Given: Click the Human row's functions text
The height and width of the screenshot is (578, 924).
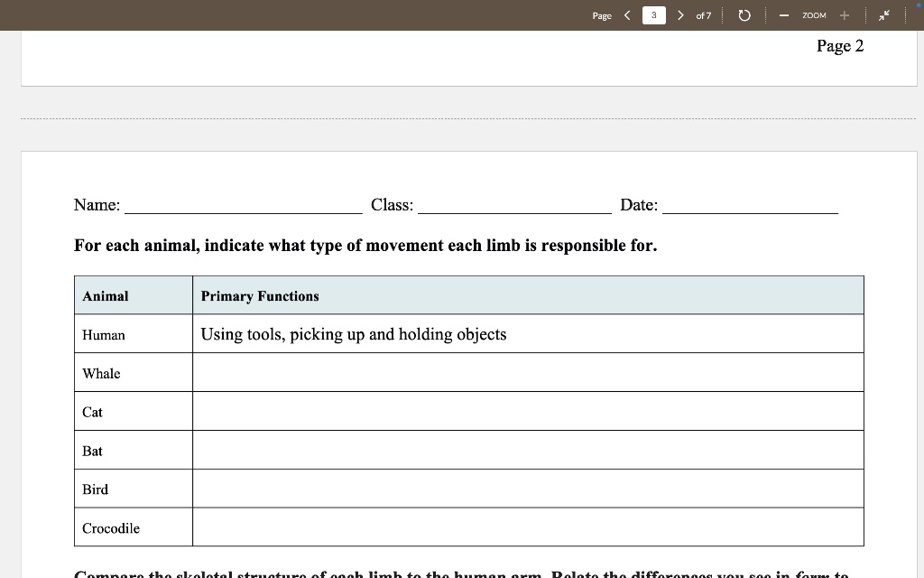Looking at the screenshot, I should tap(354, 334).
